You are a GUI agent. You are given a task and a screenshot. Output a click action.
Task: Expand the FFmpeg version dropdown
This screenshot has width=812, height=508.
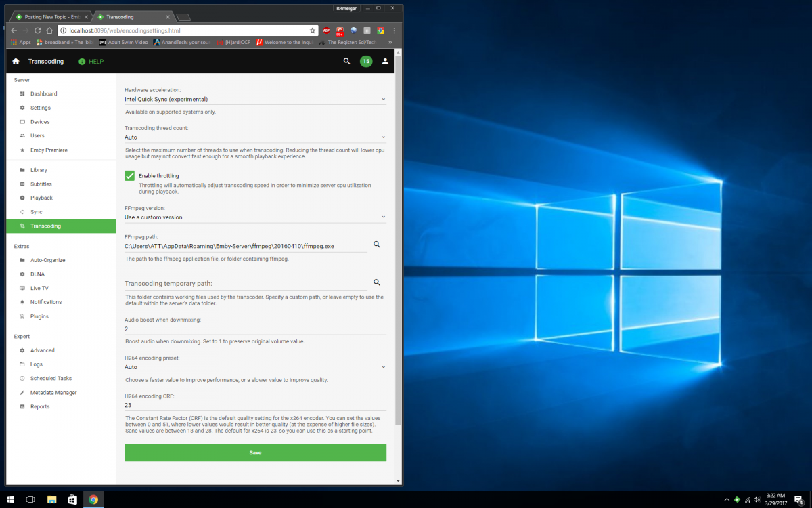[255, 217]
